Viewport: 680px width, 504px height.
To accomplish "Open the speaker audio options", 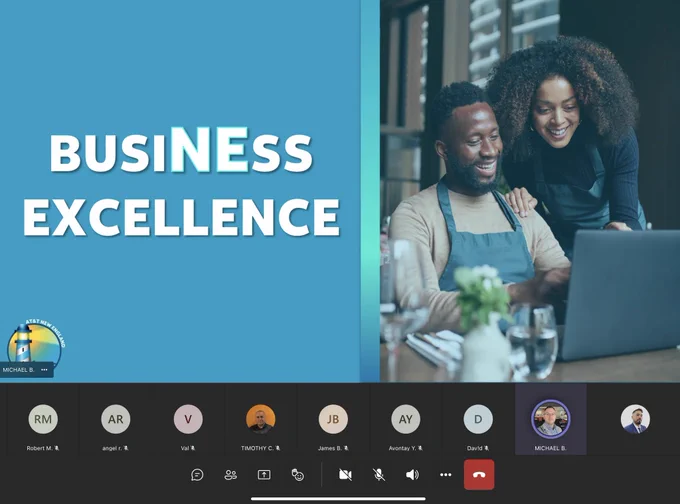I will pos(412,475).
